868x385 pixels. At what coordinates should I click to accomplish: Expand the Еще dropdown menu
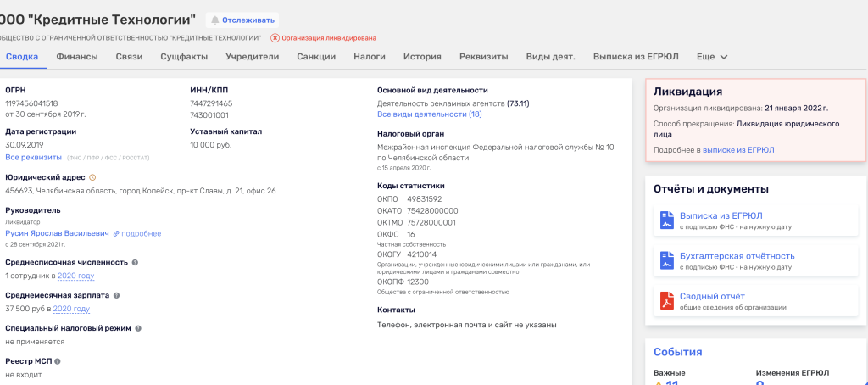(x=712, y=57)
